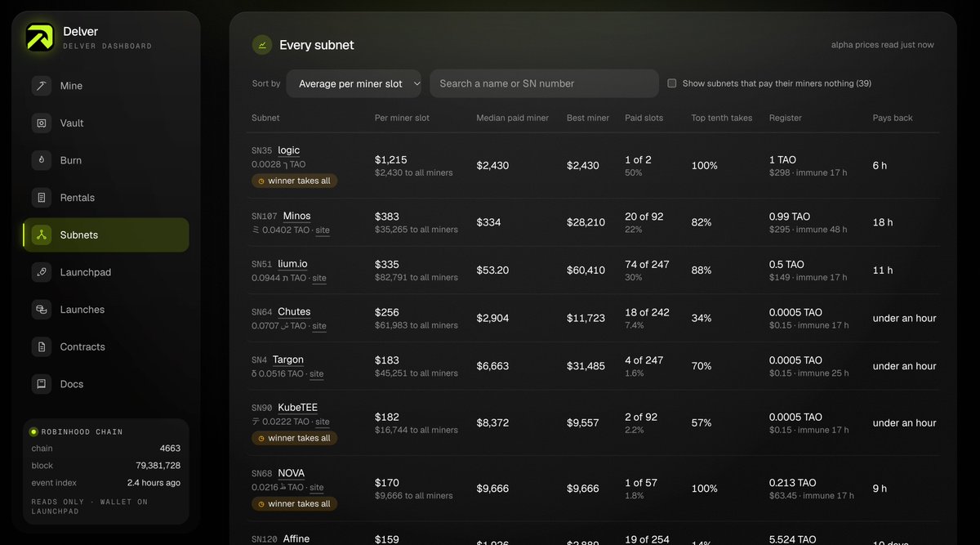Click the Contracts page icon
The image size is (980, 545).
pos(42,346)
